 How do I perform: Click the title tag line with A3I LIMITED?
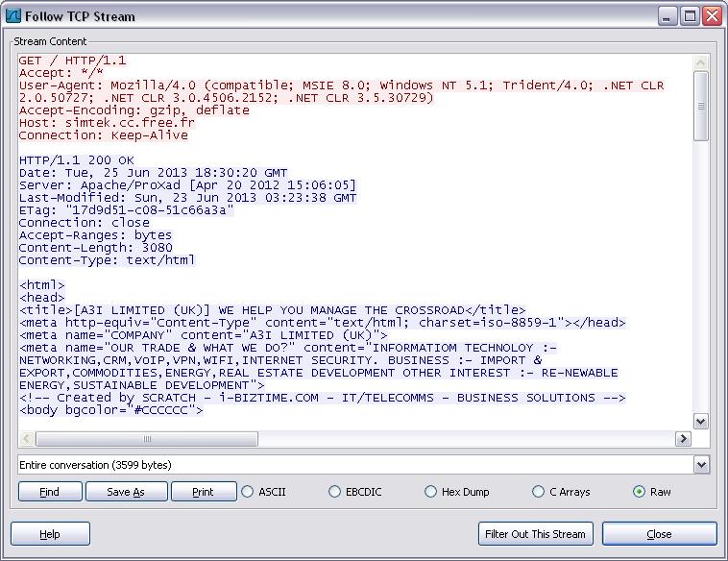tap(273, 310)
